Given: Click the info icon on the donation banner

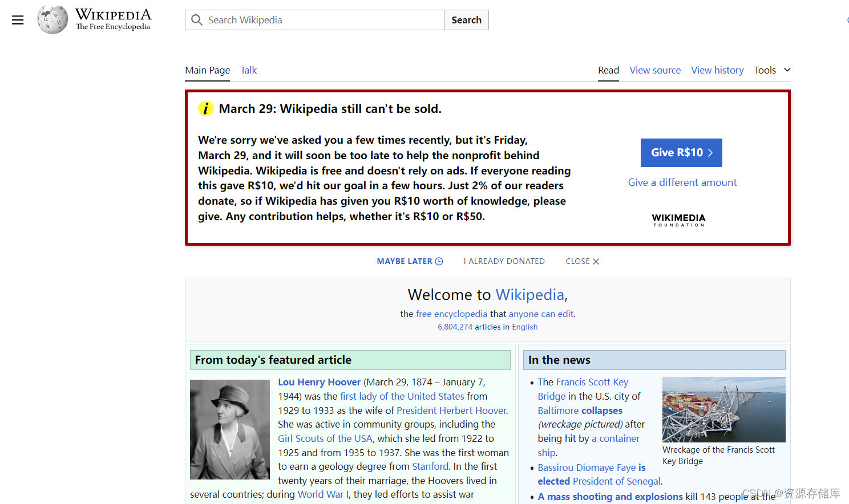Looking at the screenshot, I should coord(205,108).
